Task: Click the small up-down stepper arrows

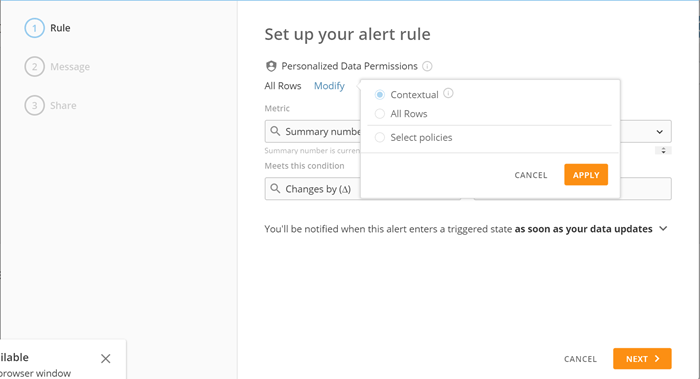Action: coord(663,150)
